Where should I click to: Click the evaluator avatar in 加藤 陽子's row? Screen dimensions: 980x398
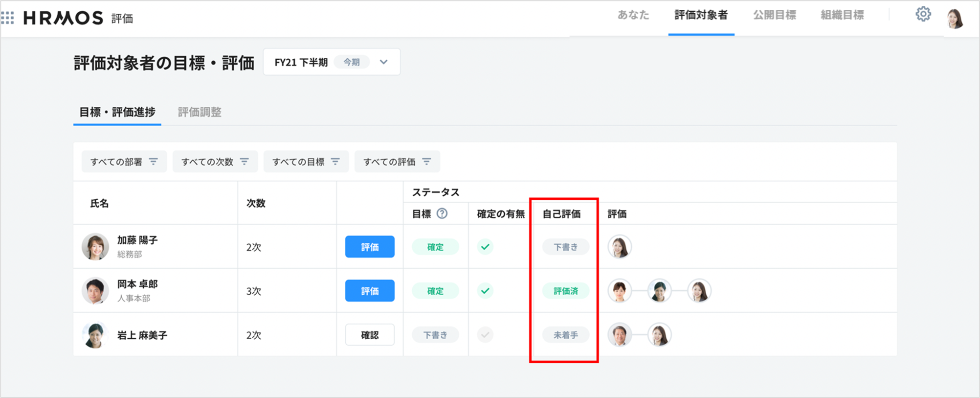click(620, 247)
